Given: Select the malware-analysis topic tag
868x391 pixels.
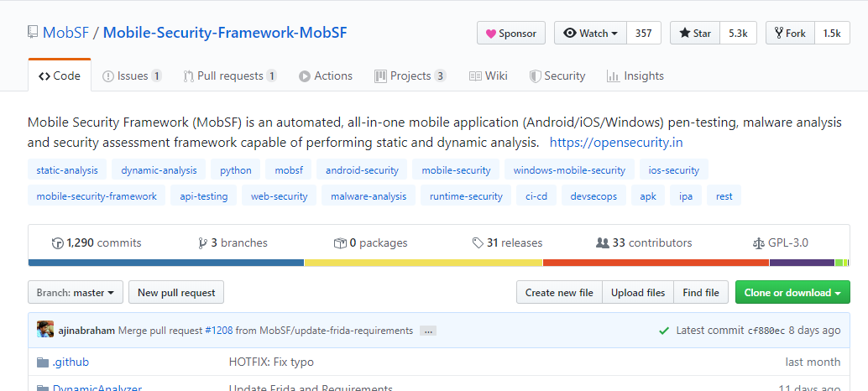Looking at the screenshot, I should [x=369, y=195].
